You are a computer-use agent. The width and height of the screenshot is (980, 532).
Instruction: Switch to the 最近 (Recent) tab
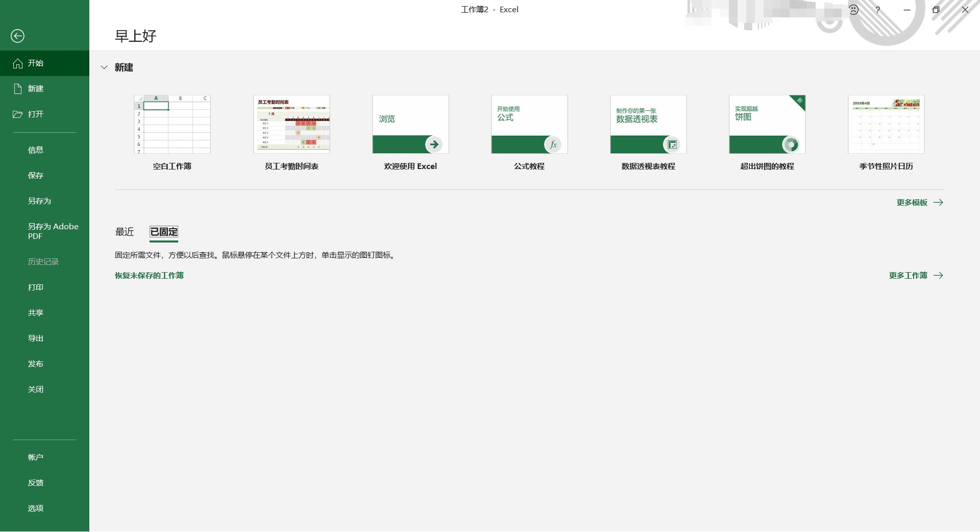(x=125, y=232)
